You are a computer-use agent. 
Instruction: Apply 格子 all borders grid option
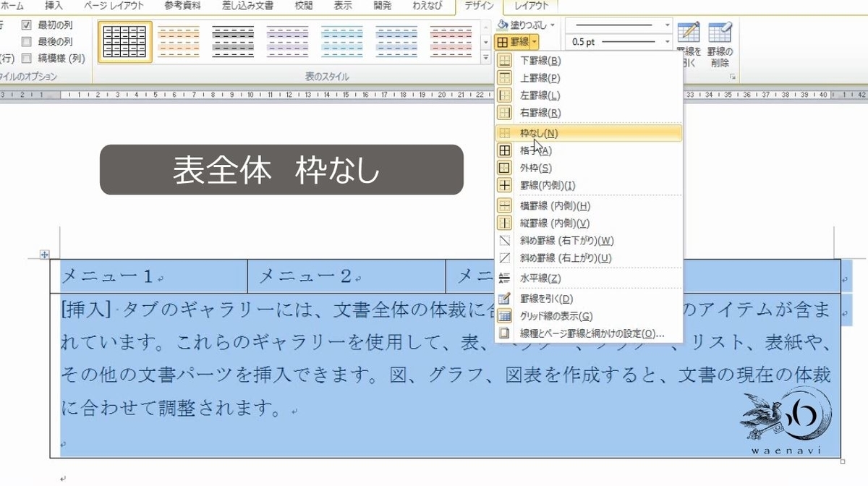588,150
